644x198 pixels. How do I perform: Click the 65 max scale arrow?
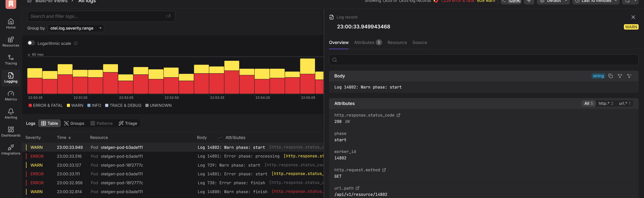(29, 54)
